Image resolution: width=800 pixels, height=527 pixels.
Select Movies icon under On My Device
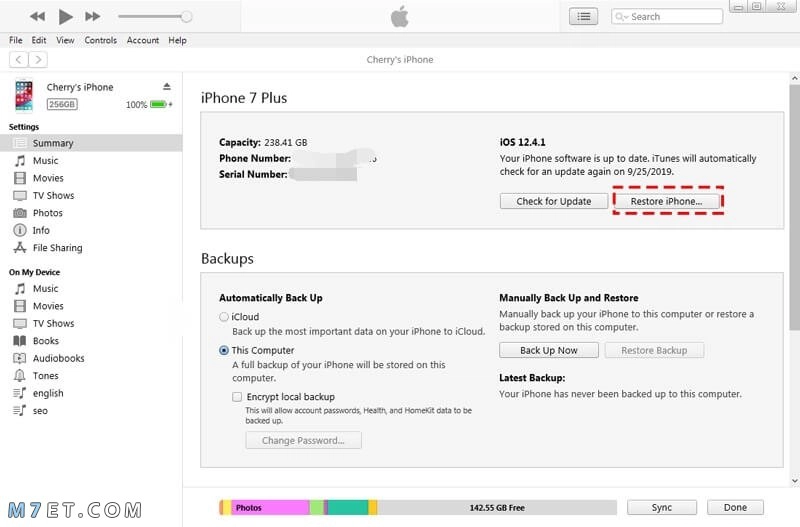[20, 306]
